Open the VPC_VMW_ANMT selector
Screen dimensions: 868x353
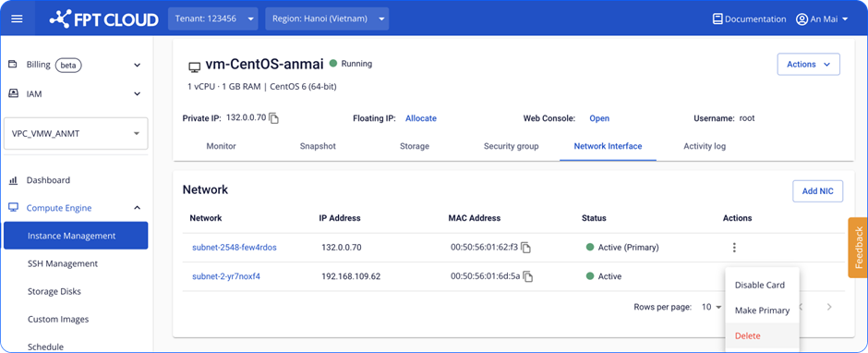pyautogui.click(x=76, y=134)
